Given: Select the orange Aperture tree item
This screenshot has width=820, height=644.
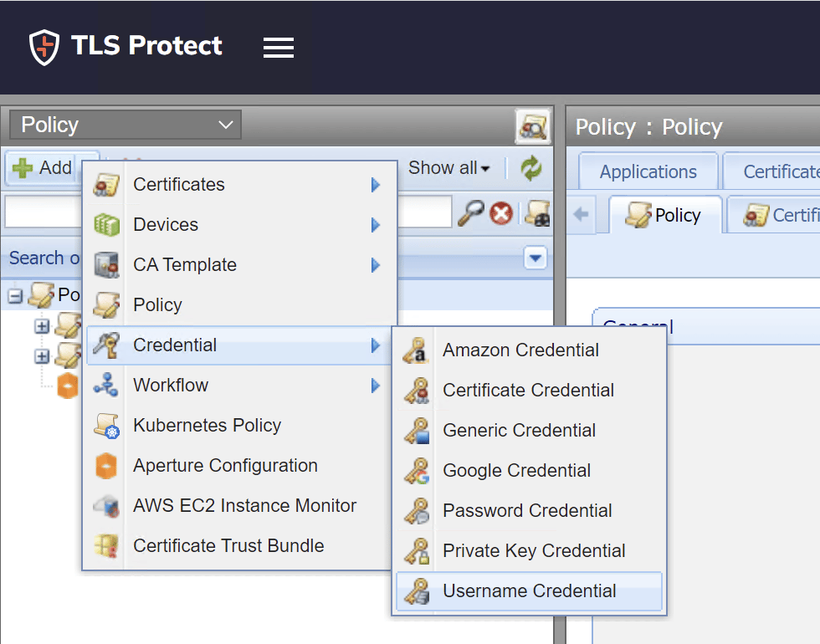Looking at the screenshot, I should coord(68,386).
